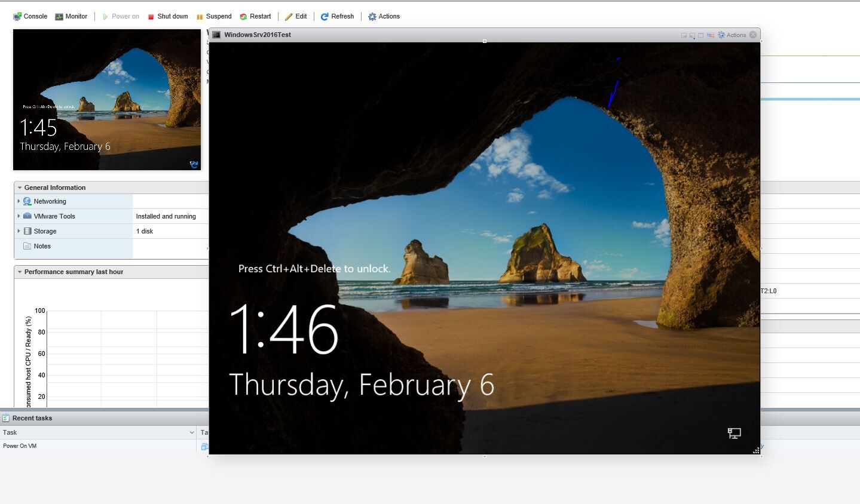Click the WindowsSrv2016Test window title

(x=258, y=35)
